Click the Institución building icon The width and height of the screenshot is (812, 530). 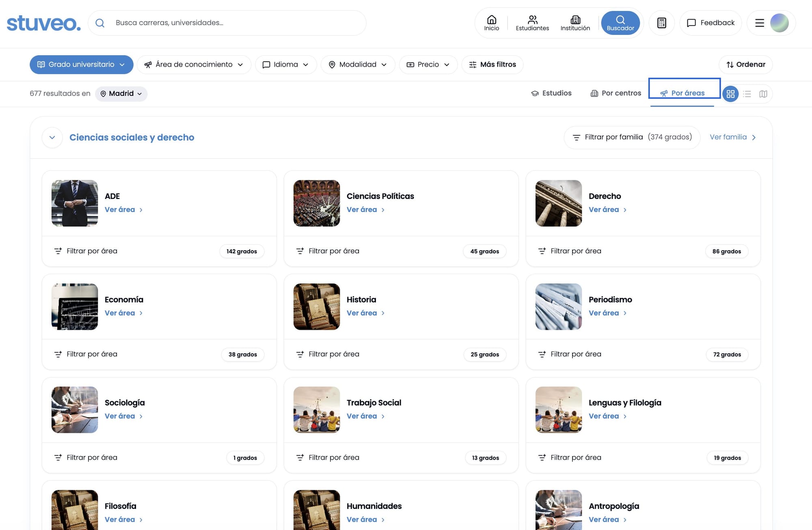click(x=575, y=19)
